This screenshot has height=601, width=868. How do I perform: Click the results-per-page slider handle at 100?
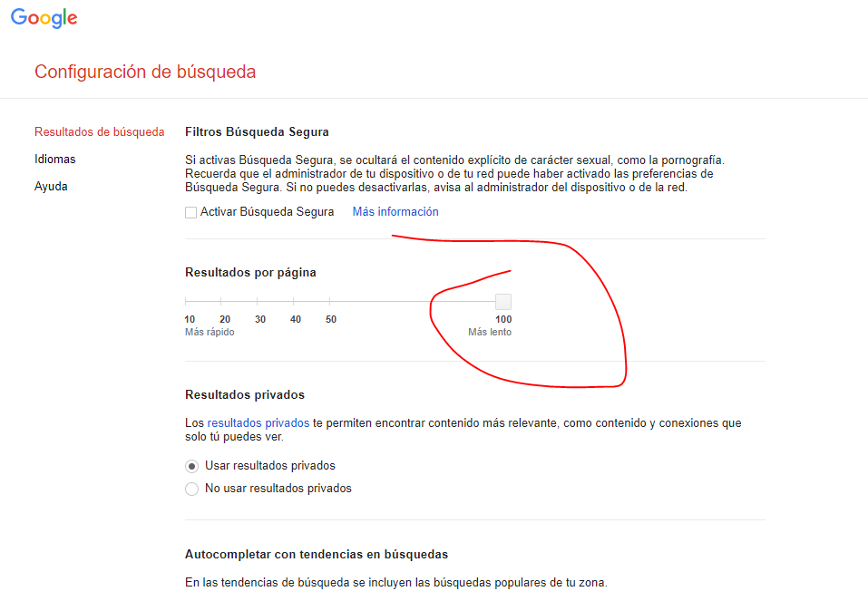503,302
